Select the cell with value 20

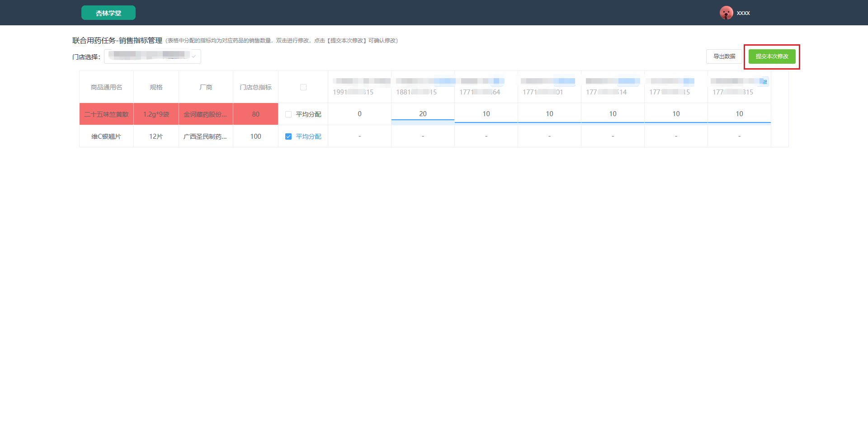click(x=423, y=114)
